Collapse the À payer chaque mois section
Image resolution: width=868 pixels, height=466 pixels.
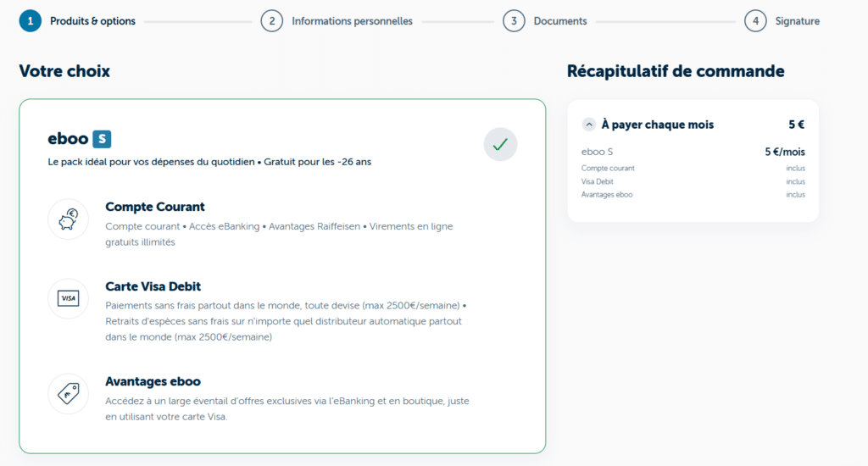pyautogui.click(x=589, y=125)
